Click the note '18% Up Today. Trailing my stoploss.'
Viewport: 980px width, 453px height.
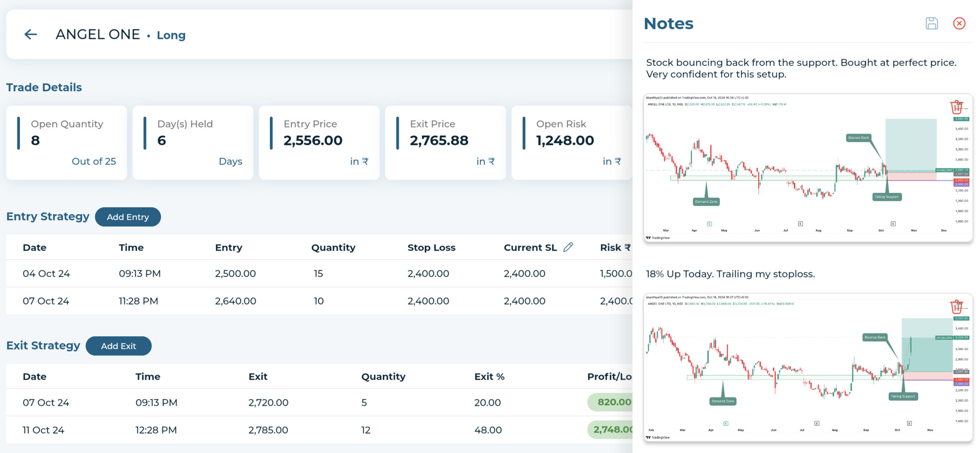click(730, 274)
